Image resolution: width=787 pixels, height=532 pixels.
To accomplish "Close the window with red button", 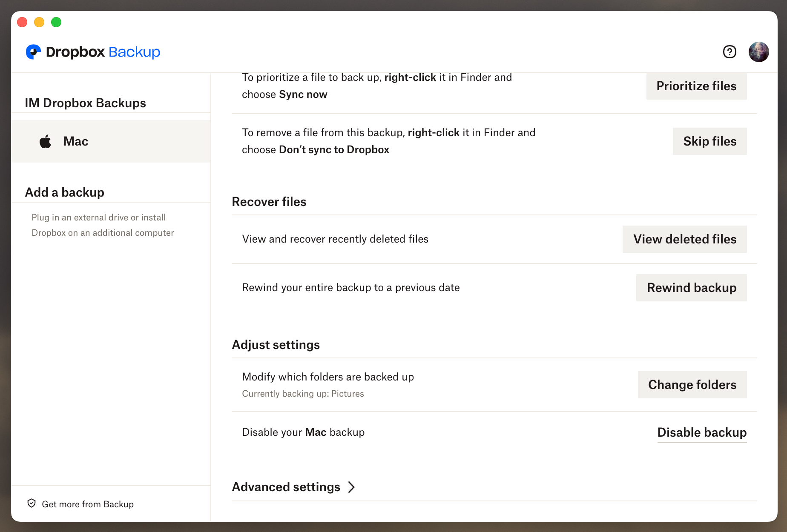I will (x=22, y=22).
